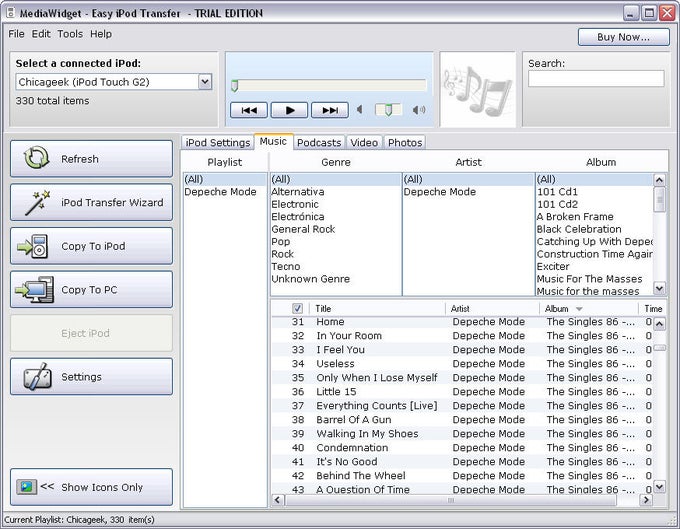This screenshot has width=680, height=529.
Task: Click Show Icons Only button
Action: coord(92,487)
